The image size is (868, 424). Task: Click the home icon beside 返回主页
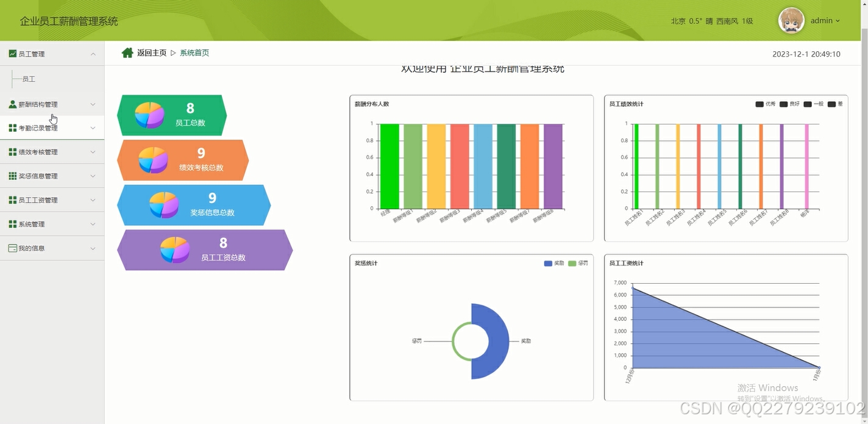[127, 52]
